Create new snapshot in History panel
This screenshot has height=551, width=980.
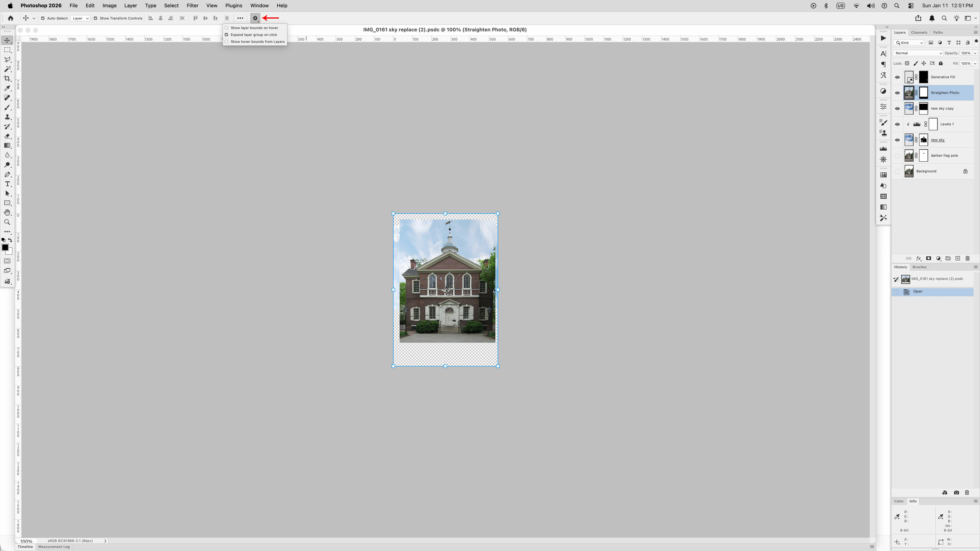pos(956,493)
